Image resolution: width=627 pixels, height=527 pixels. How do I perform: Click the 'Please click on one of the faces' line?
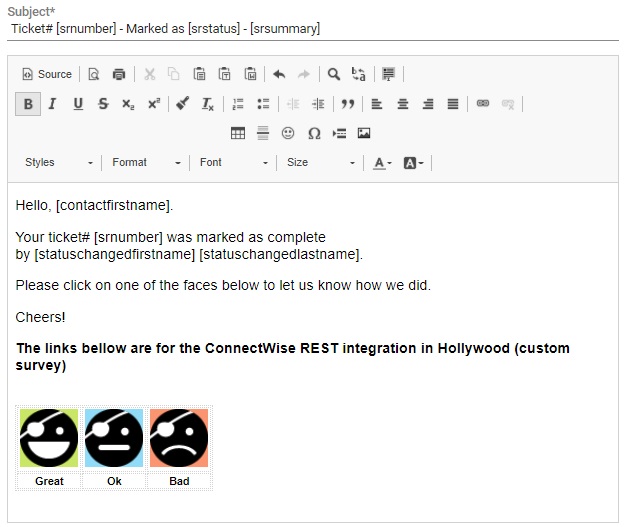pyautogui.click(x=223, y=285)
